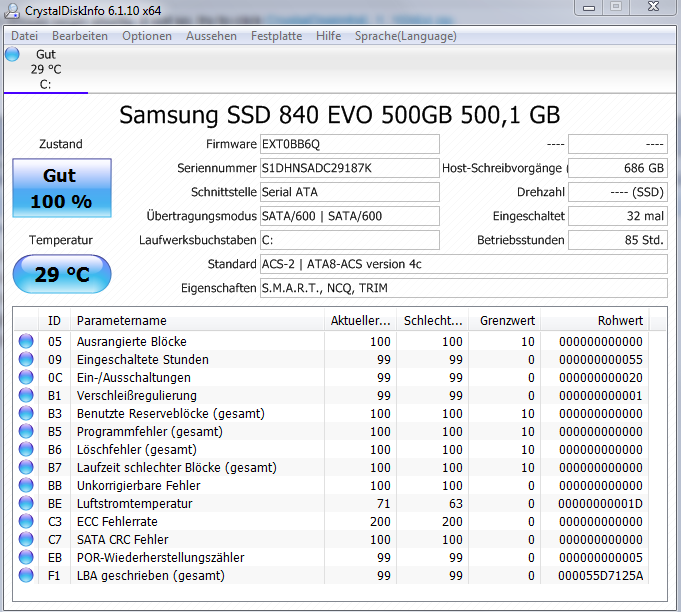
Task: Click the Seriennummer field S1DHNSADC29187K
Action: pos(350,168)
